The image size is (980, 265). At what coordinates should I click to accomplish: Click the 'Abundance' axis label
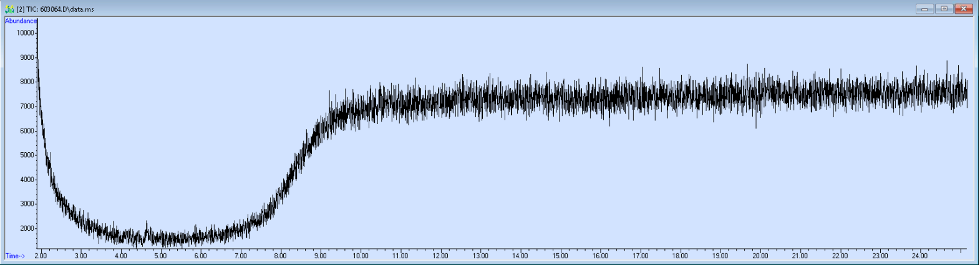[x=21, y=21]
